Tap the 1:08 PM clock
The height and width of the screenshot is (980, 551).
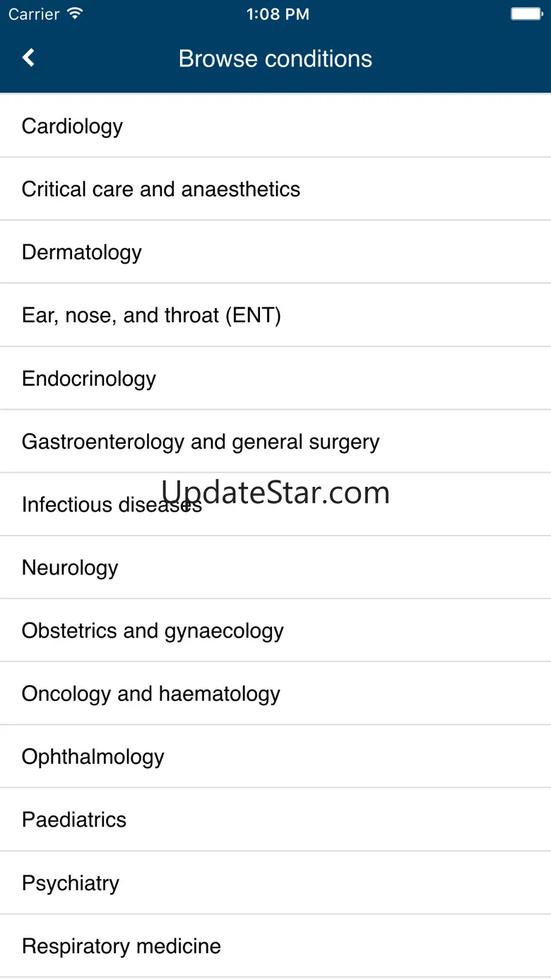pyautogui.click(x=278, y=14)
